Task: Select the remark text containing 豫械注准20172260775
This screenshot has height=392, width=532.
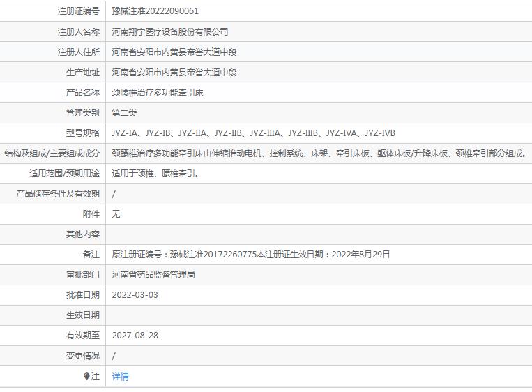Action: [251, 254]
